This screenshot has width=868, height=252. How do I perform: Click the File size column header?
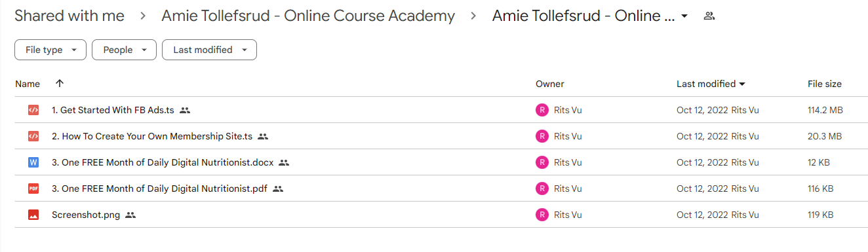[x=825, y=84]
